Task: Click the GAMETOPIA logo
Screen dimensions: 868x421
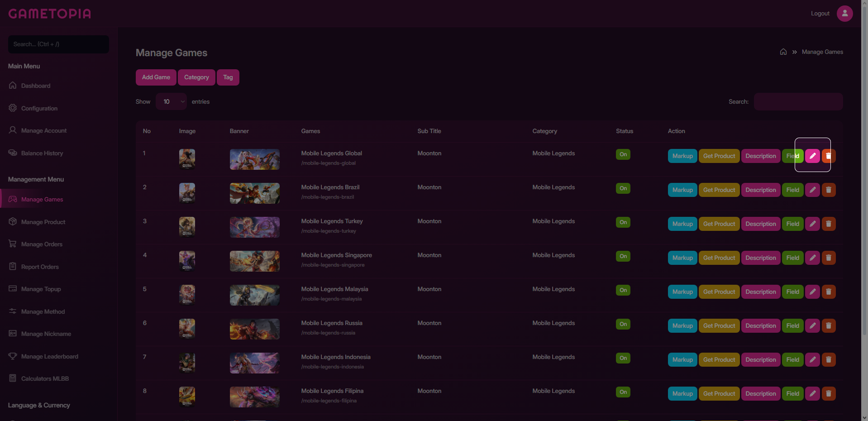Action: (x=50, y=14)
